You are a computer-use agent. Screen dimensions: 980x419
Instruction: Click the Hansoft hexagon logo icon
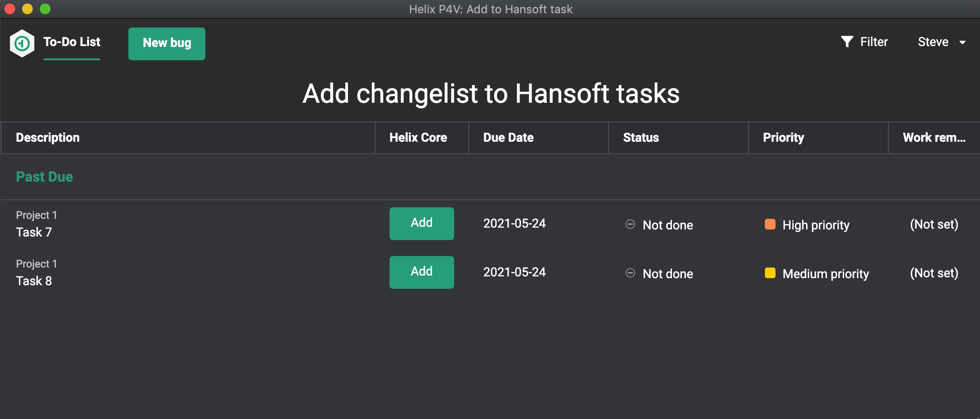pos(22,43)
